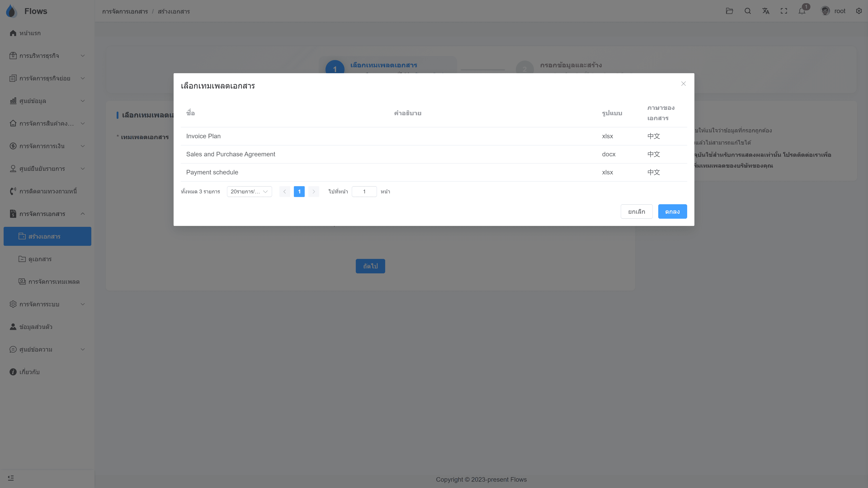Click the ไปที่หน้า page number field
The image size is (868, 488).
pyautogui.click(x=364, y=191)
